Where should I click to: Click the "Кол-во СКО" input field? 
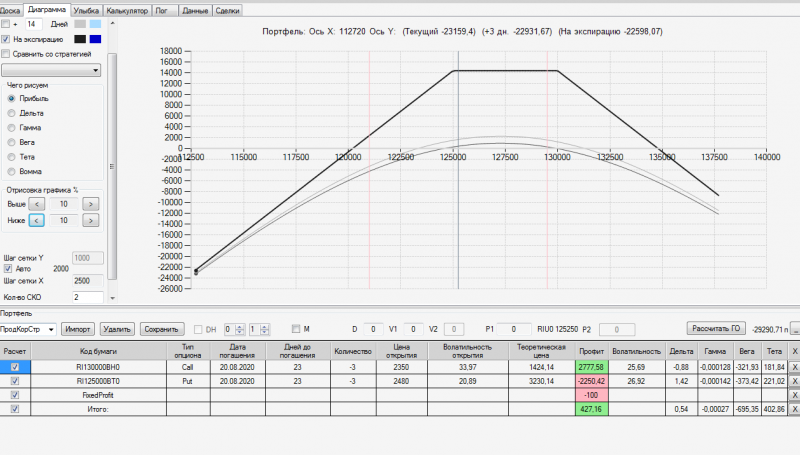(x=88, y=297)
